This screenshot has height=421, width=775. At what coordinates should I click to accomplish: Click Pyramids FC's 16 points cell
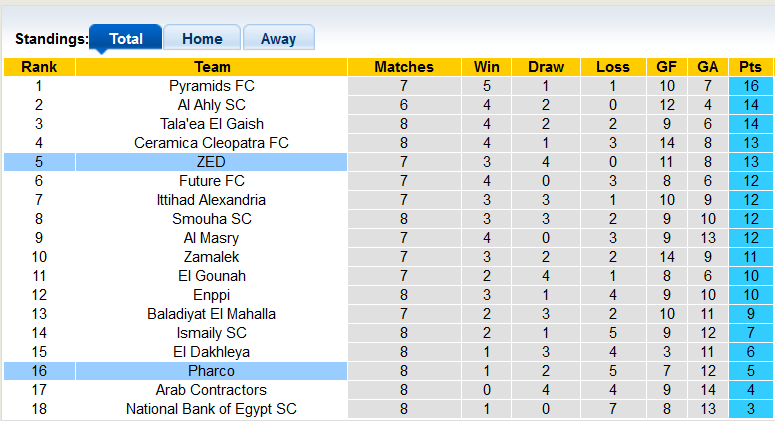click(x=750, y=86)
